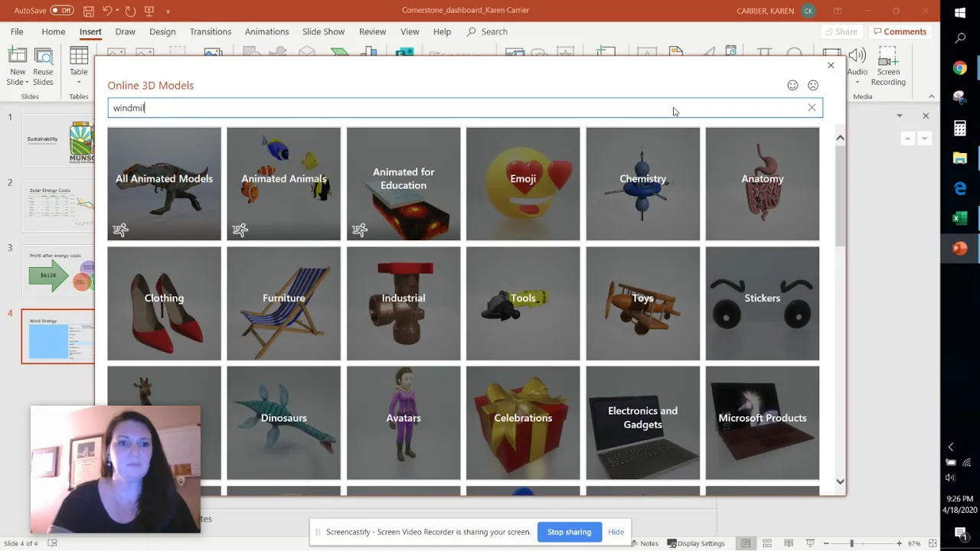Click the dialog scrollbar up arrow

[x=840, y=138]
